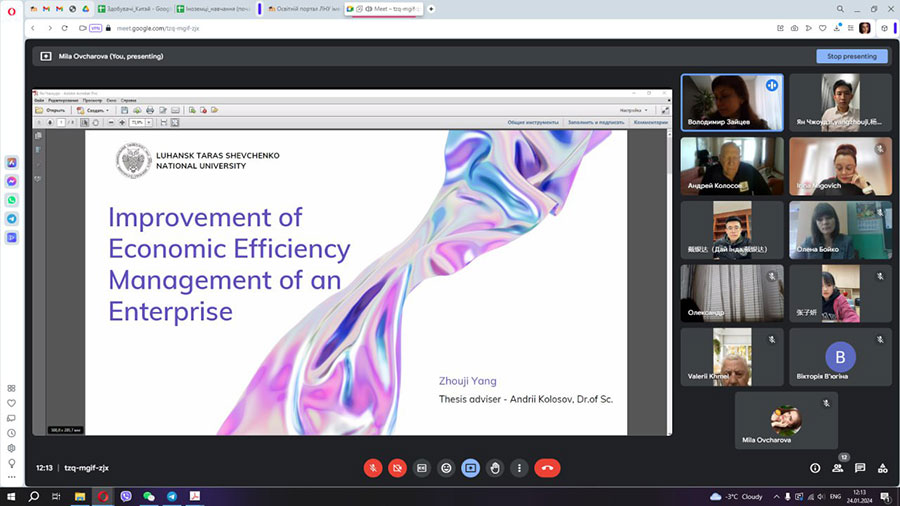
Task: Click the present screen icon
Action: 470,467
